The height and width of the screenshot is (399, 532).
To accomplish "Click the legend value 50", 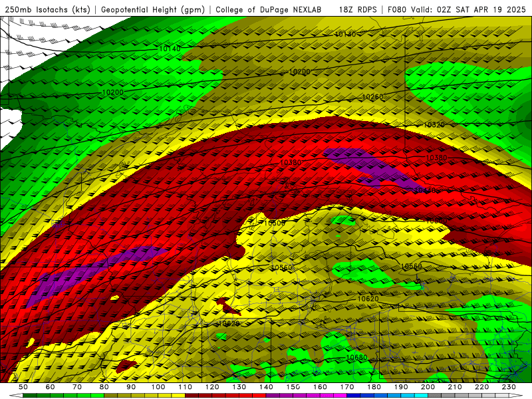I will pyautogui.click(x=23, y=387).
